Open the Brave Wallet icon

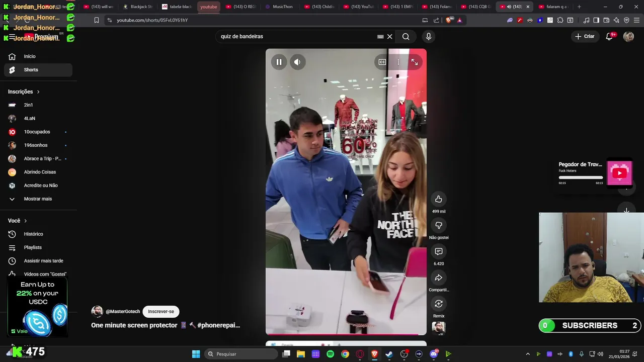[606, 20]
